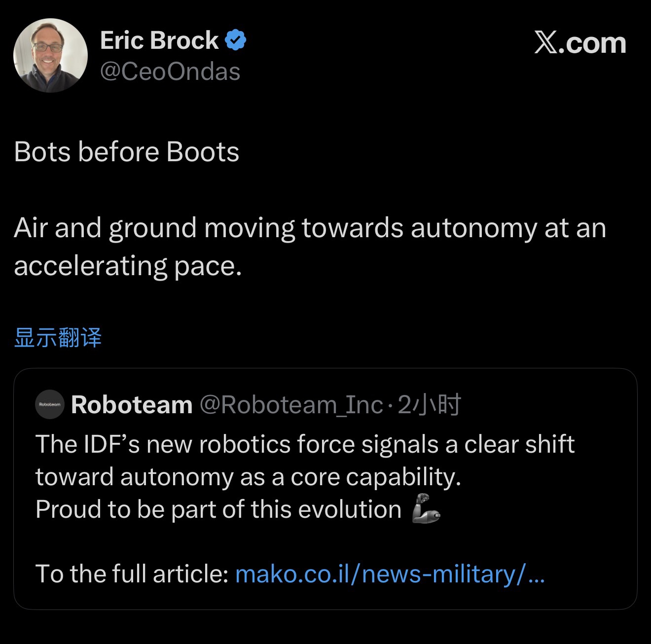Click "Proud to be part of this evolution"
Viewport: 651px width, 644px height.
coord(218,509)
